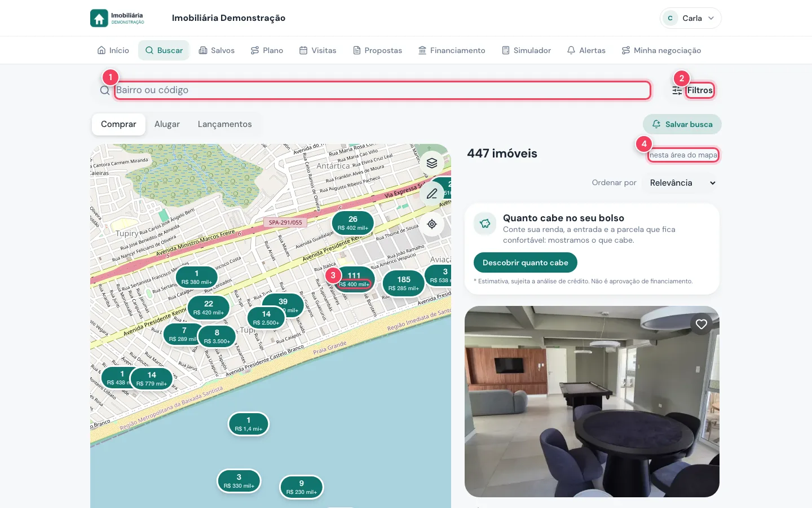Click the cluster of 8 at R$ 3.500+
This screenshot has width=812, height=508.
pyautogui.click(x=217, y=336)
